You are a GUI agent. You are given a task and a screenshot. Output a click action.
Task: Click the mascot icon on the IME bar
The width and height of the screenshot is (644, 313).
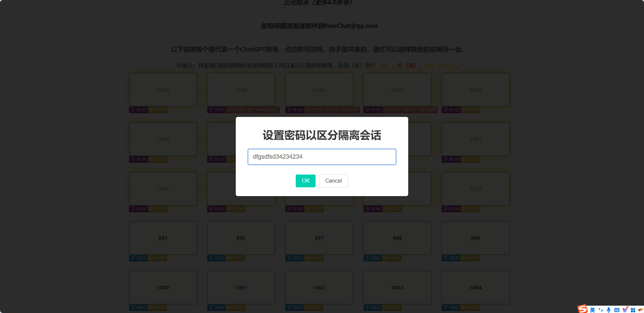(x=640, y=310)
